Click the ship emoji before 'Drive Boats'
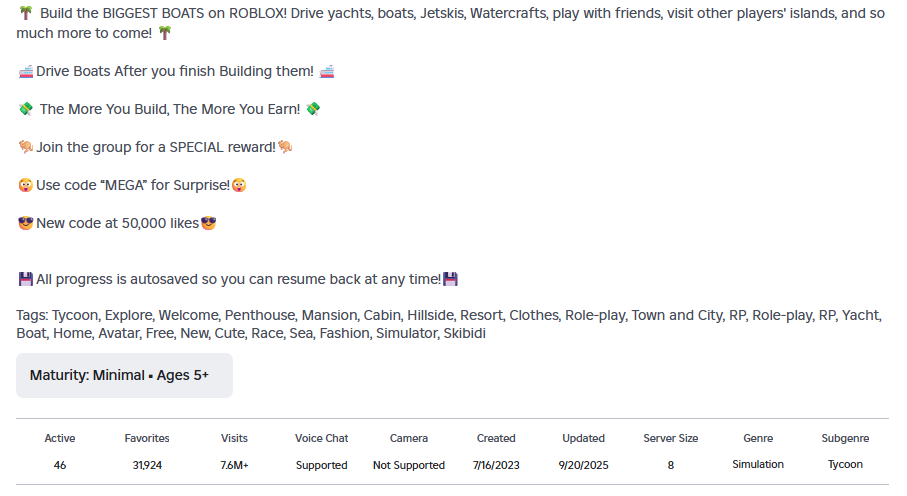This screenshot has width=907, height=496. tap(25, 72)
